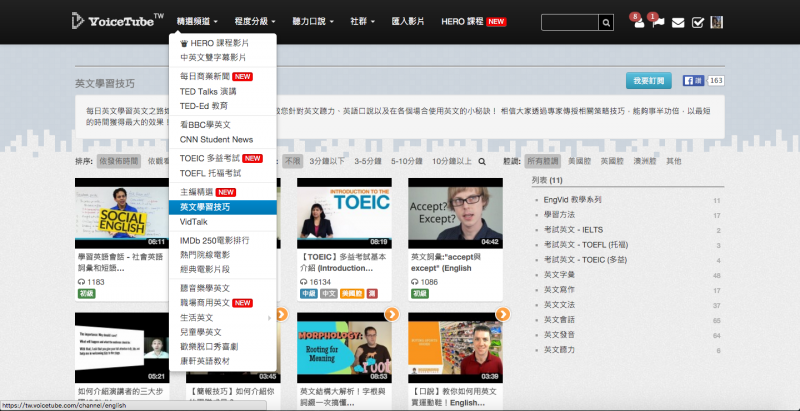This screenshot has height=411, width=800.
Task: Click the checkbox task icon in header
Action: point(699,22)
